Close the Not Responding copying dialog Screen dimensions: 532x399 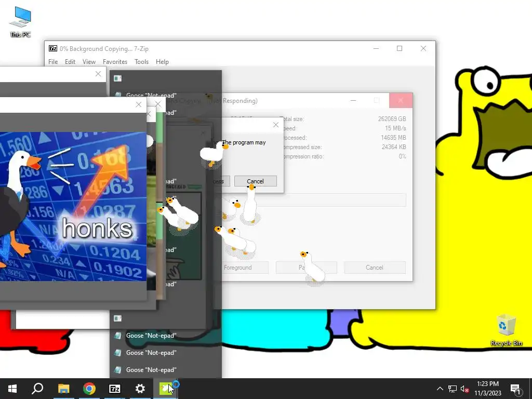pyautogui.click(x=401, y=100)
